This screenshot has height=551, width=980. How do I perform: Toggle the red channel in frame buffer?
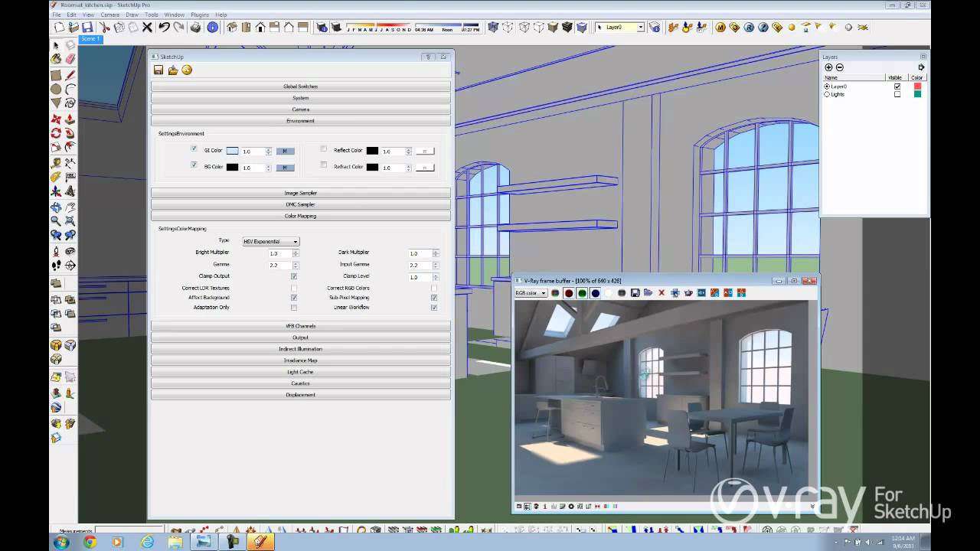[x=569, y=293]
